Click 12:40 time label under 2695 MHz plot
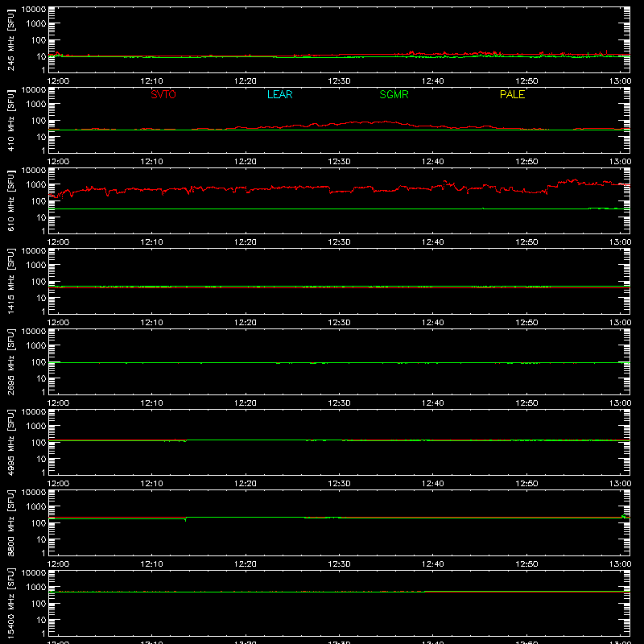The height and width of the screenshot is (644, 644). click(x=433, y=403)
